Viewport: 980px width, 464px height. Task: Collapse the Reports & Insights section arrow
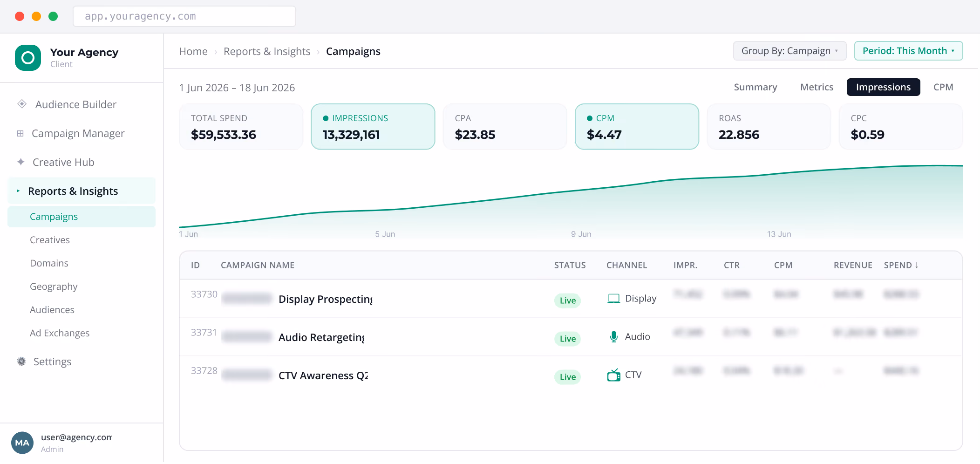(18, 191)
